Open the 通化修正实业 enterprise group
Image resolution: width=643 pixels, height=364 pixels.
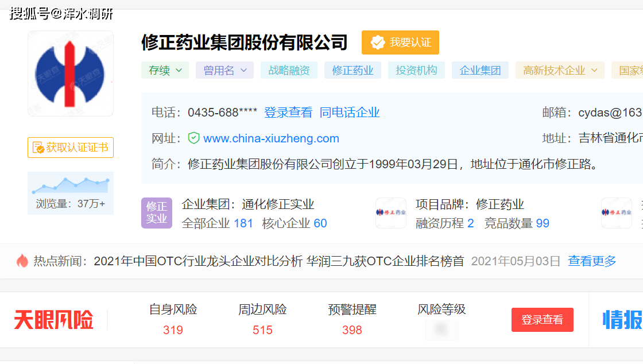coord(278,204)
